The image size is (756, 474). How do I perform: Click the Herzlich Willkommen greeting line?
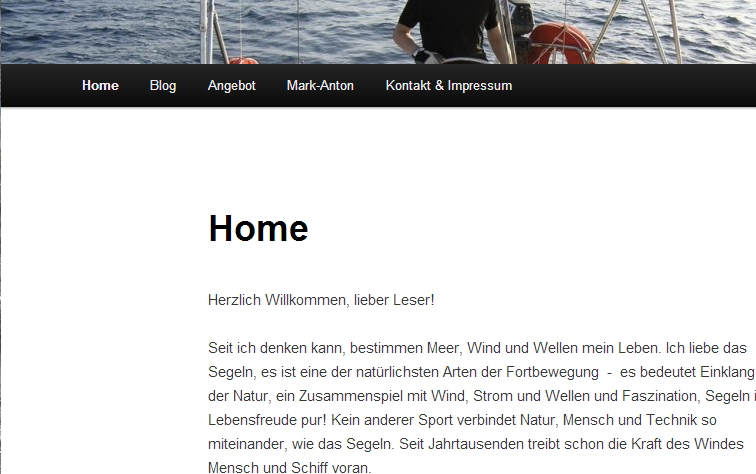(321, 300)
